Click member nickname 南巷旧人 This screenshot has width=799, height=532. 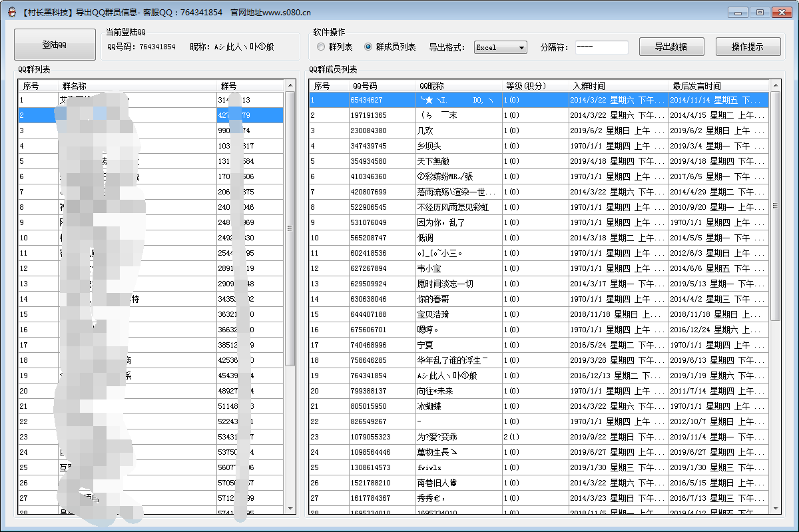[437, 483]
